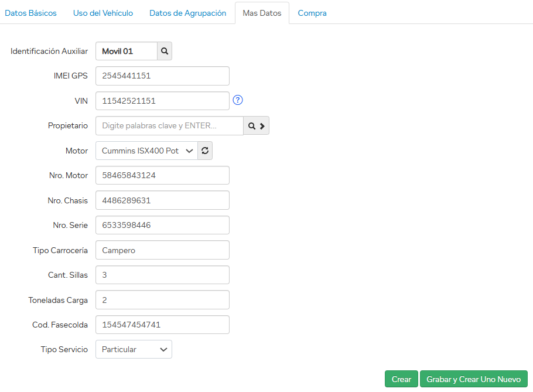This screenshot has width=533, height=392.
Task: Click Grabar y Crear Uno Nuevo
Action: coord(473,379)
